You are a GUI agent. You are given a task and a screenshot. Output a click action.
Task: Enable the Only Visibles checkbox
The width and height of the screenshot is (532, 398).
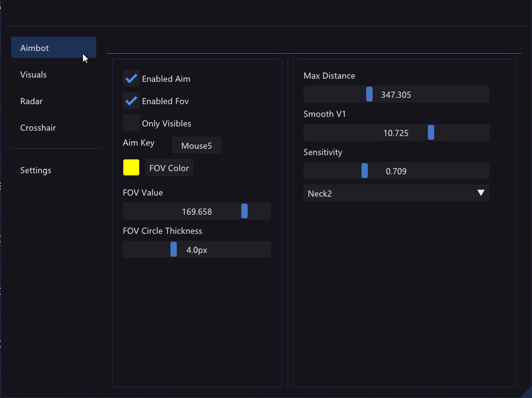pos(131,123)
